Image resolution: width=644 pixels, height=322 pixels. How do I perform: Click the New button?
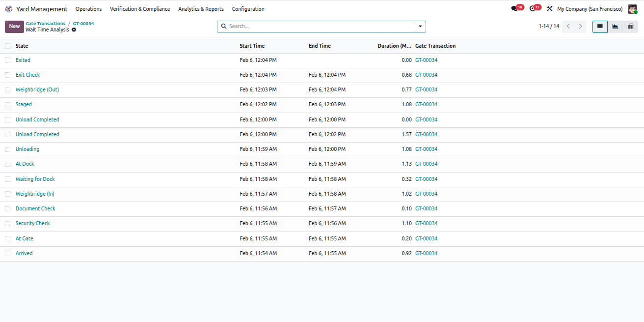point(14,27)
